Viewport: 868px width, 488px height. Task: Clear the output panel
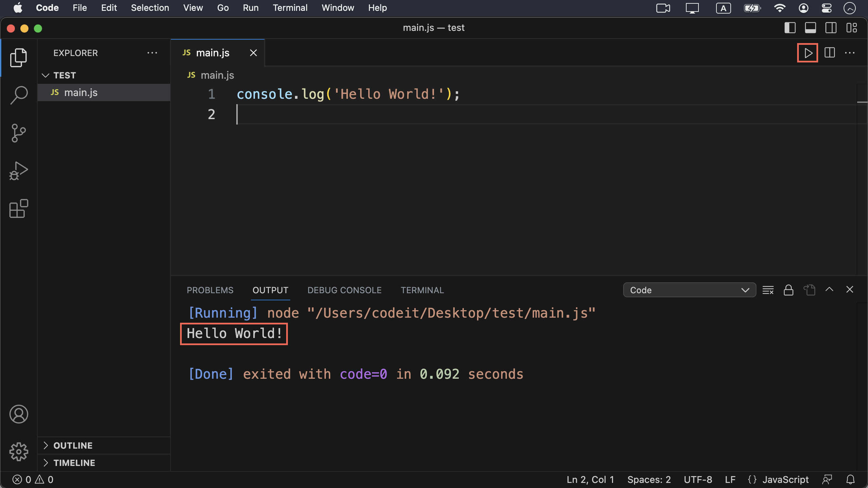768,290
